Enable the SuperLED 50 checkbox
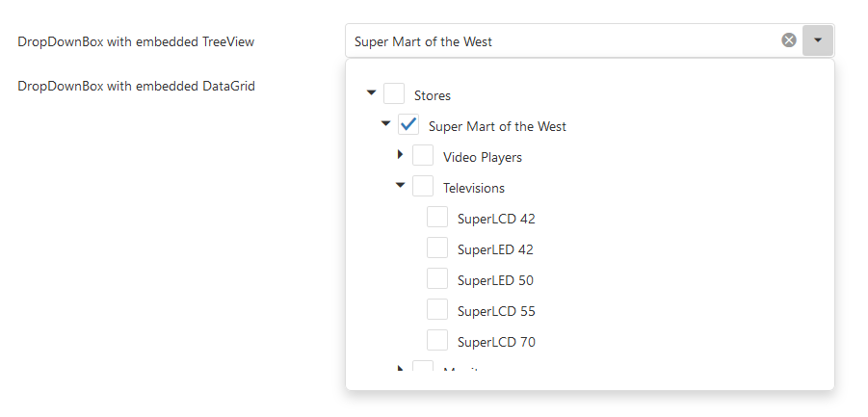This screenshot has width=868, height=417. 437,279
